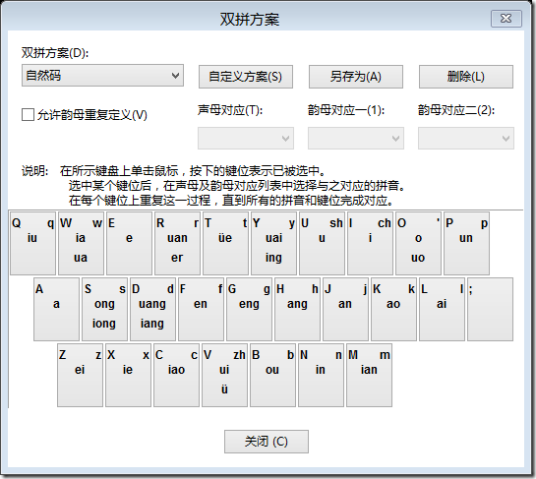Choose the semicolon key on keyboard
Image resolution: width=536 pixels, height=479 pixels.
[490, 309]
